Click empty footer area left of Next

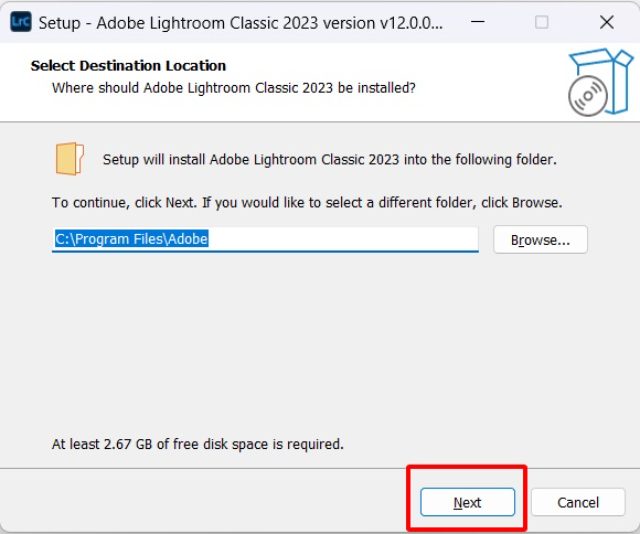[x=200, y=502]
